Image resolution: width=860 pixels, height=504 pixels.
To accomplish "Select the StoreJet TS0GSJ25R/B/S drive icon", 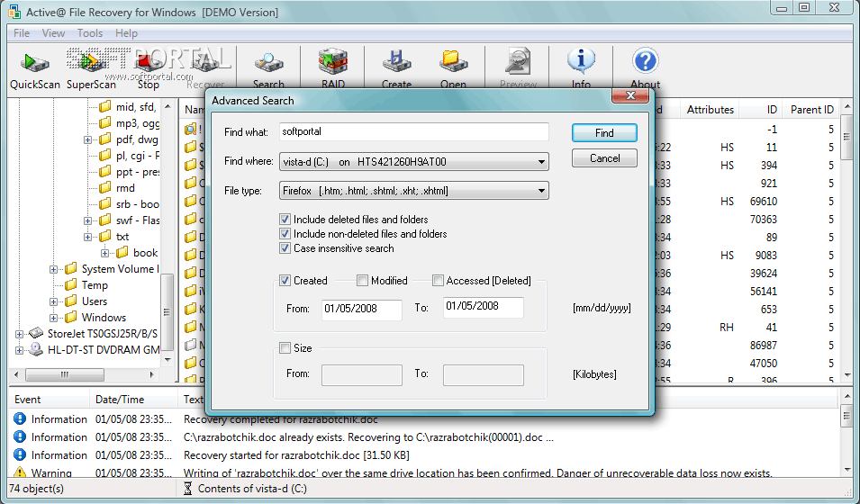I will (x=36, y=333).
